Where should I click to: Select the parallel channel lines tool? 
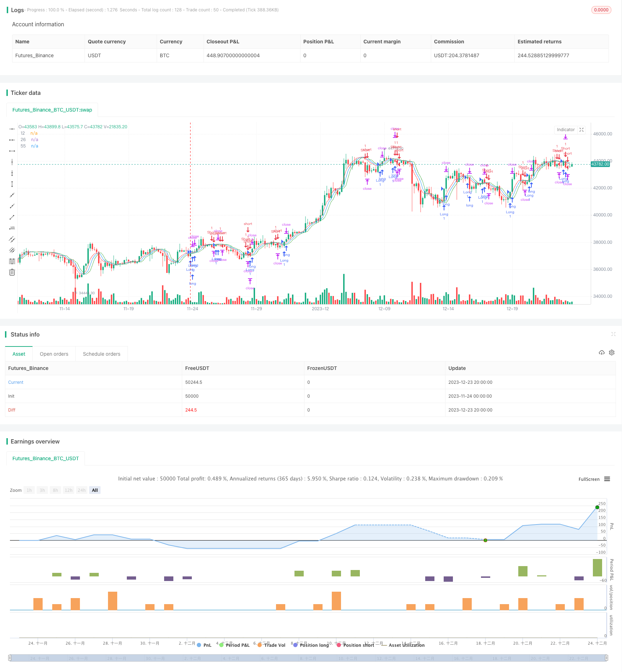pyautogui.click(x=12, y=239)
